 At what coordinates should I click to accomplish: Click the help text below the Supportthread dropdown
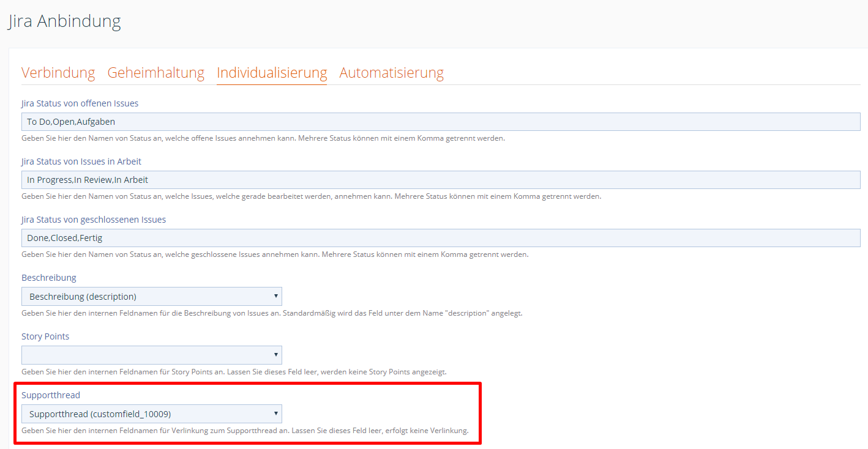[x=245, y=431]
